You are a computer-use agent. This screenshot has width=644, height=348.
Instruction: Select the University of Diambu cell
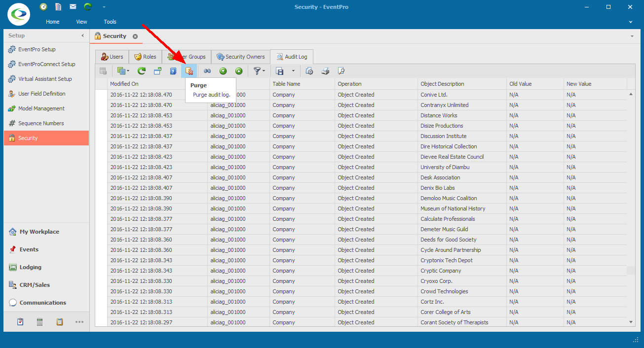click(462, 167)
